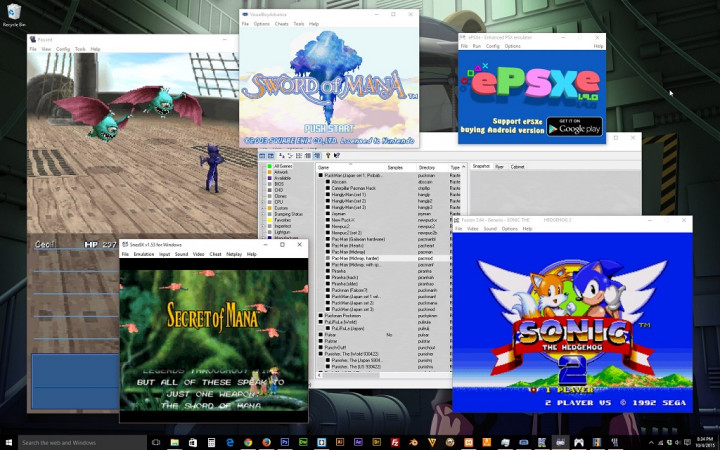This screenshot has width=720, height=450.
Task: Sort MAME list by Directory column header
Action: (432, 168)
